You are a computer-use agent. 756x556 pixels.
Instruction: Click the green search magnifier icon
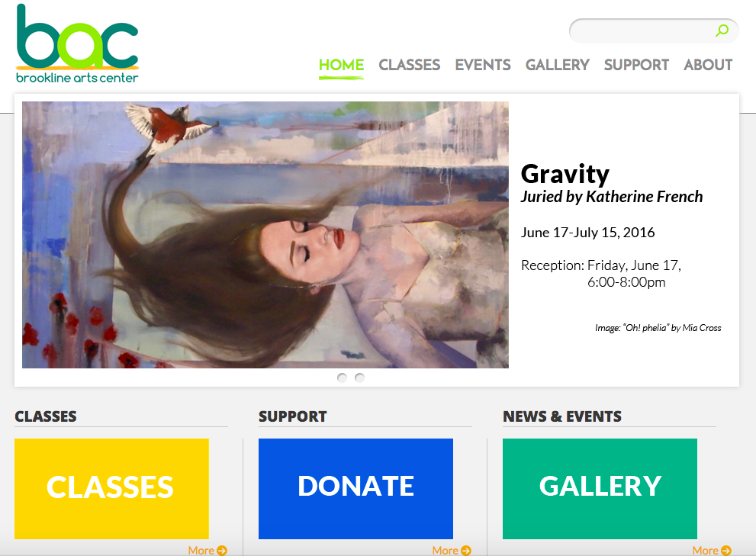[x=722, y=31]
